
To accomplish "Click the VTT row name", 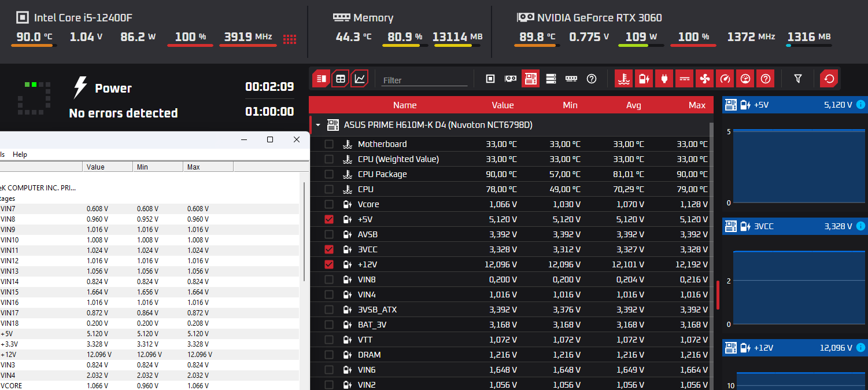I will pyautogui.click(x=365, y=340).
